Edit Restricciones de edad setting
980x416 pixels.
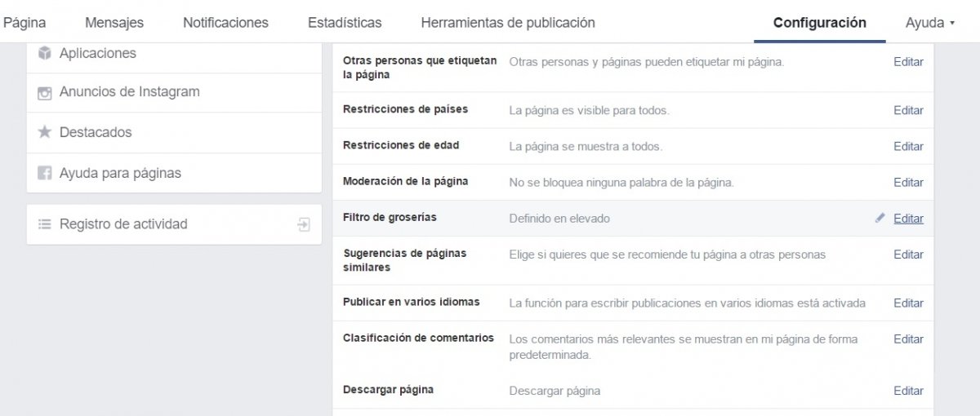(908, 147)
